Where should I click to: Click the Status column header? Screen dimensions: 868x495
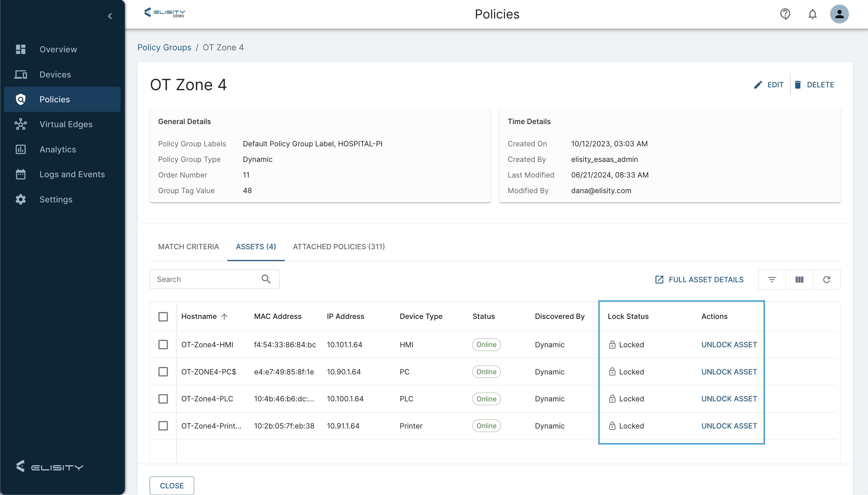coord(483,316)
